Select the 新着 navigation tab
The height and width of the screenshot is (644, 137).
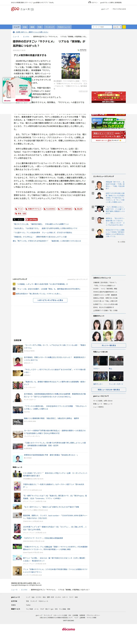25,27
